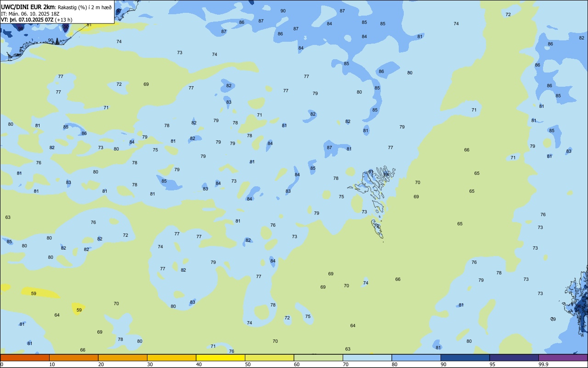Click the "(+13 h)" forecast offset text

click(63, 20)
